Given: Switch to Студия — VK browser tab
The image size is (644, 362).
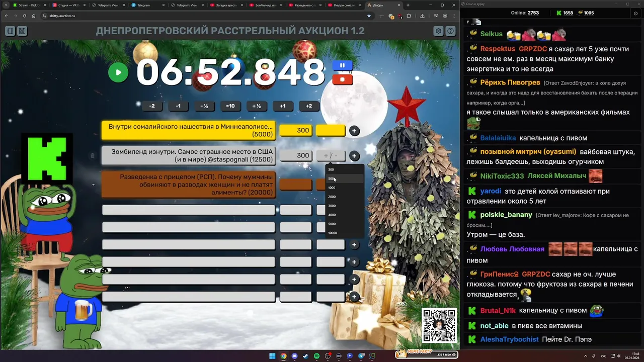Looking at the screenshot, I should [68, 5].
